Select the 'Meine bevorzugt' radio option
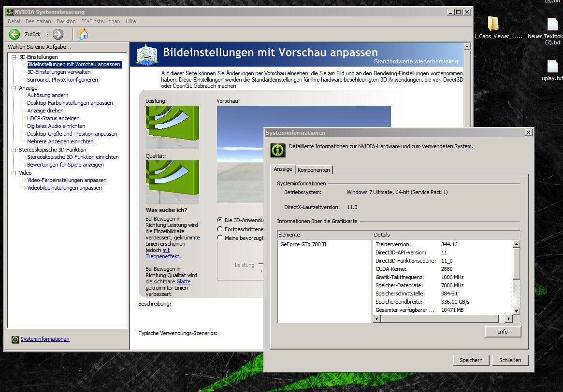563x392 pixels. pos(220,238)
